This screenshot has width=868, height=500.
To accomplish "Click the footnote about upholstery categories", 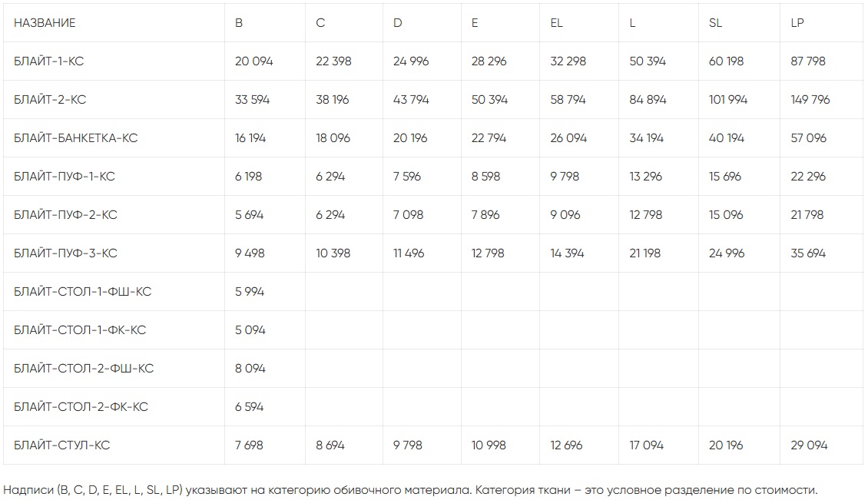I will point(411,490).
